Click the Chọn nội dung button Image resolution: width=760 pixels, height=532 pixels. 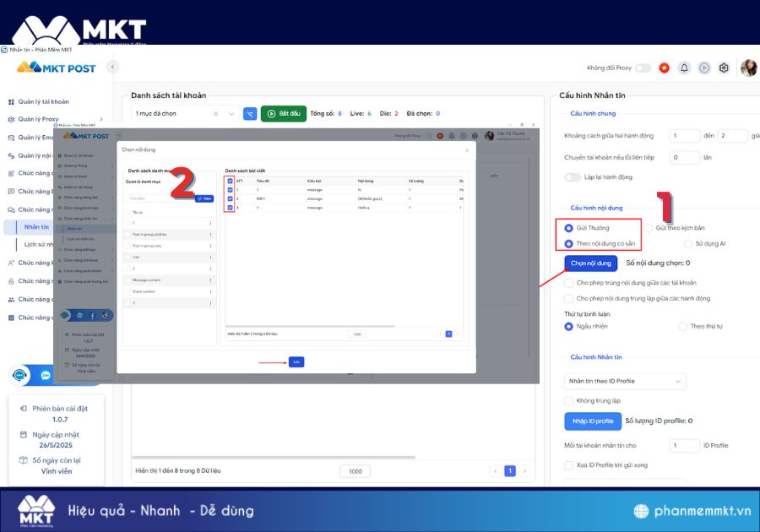(x=590, y=263)
